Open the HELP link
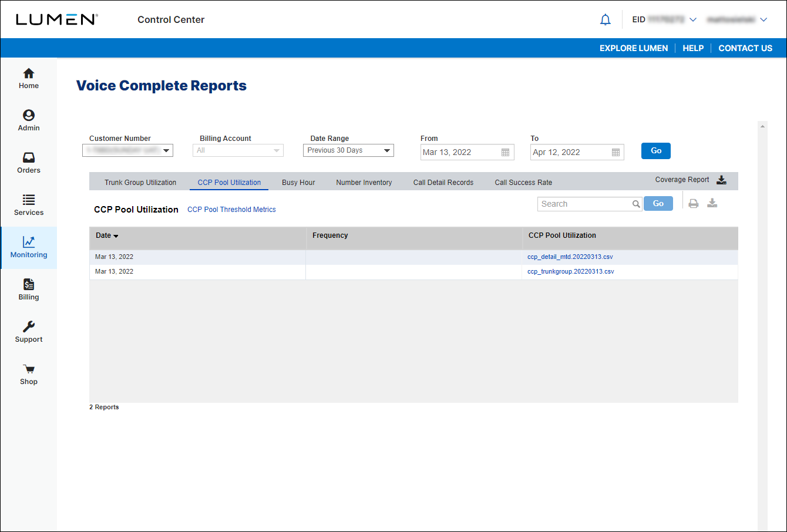This screenshot has width=787, height=532. pos(693,48)
